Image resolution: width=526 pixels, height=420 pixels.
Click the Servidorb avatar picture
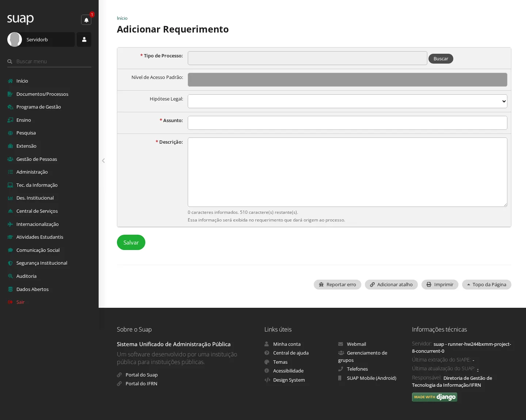click(15, 39)
